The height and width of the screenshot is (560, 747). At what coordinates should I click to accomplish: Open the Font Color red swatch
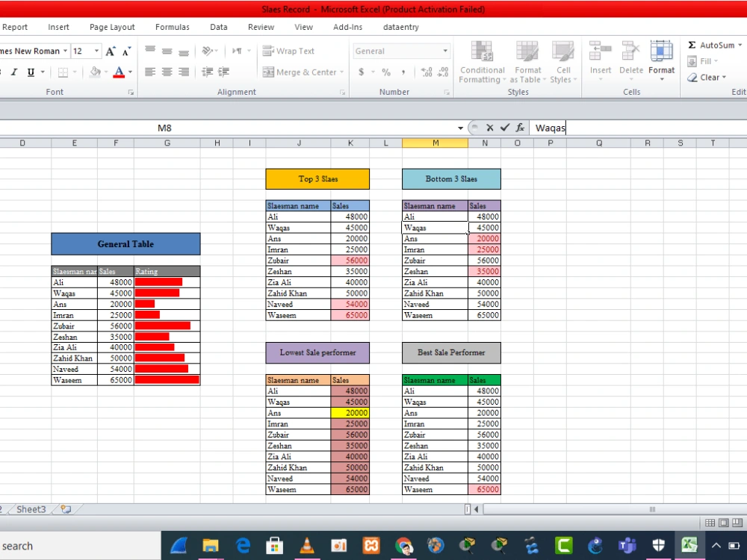tap(120, 72)
